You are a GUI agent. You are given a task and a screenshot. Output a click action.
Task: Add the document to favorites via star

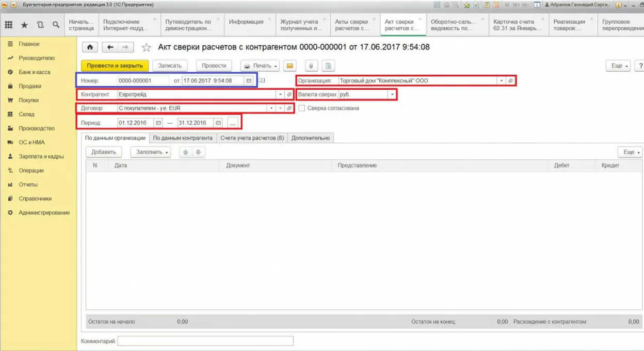pyautogui.click(x=147, y=47)
